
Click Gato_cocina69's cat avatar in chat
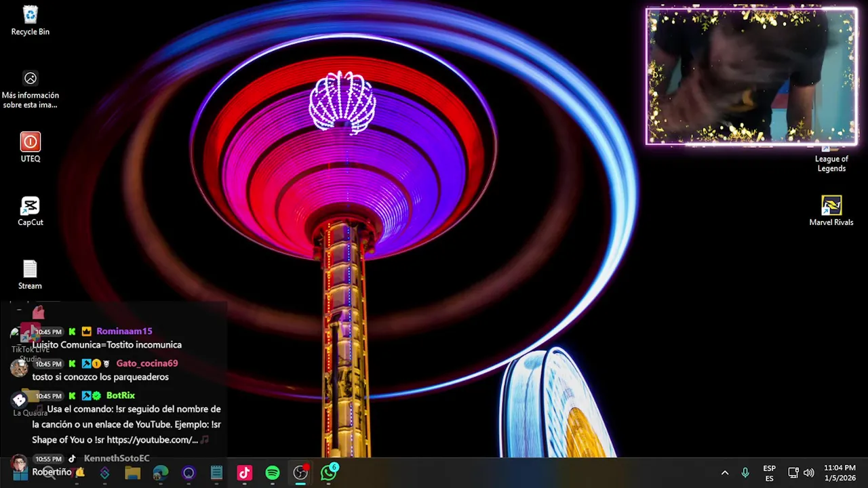coord(19,368)
